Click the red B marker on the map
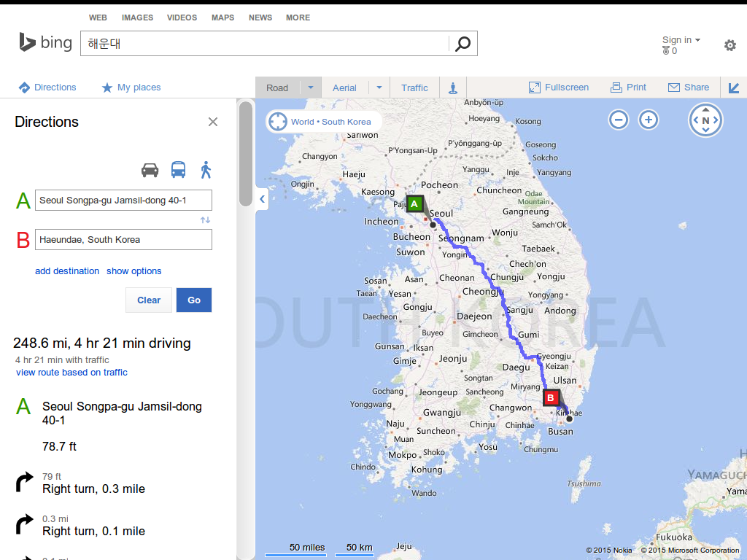747x560 pixels. pos(551,397)
